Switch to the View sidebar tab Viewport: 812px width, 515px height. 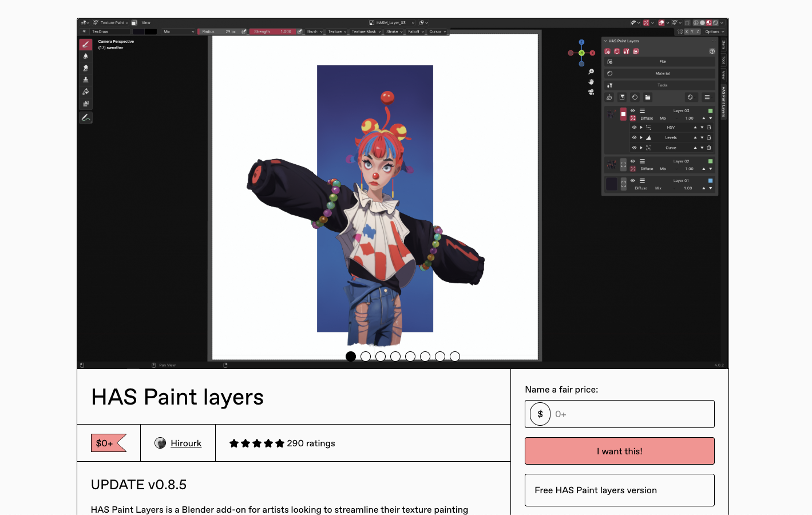point(723,75)
